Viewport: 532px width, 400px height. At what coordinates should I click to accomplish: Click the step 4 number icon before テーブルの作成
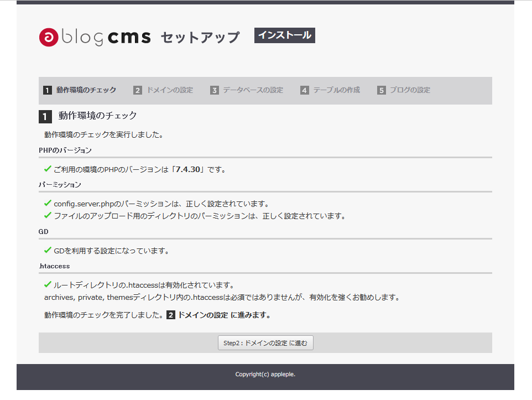pyautogui.click(x=304, y=90)
